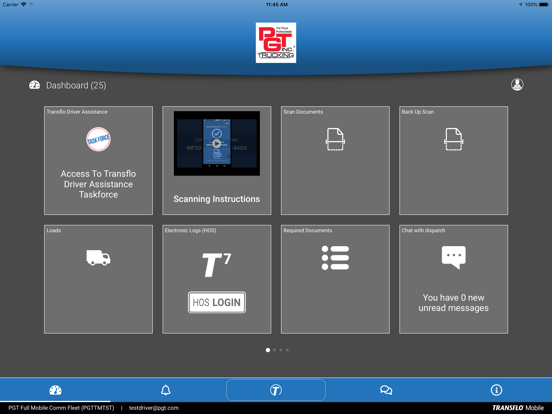Click the Transflo Driver Assistance tile label
552x414 pixels.
click(x=77, y=112)
